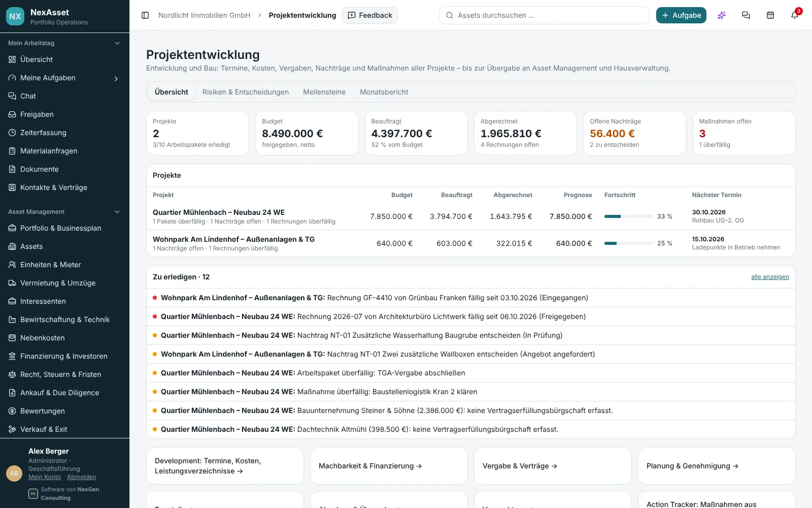Open Quartier Mühlenbach – Neubau 24 WE project row
This screenshot has height=508, width=812.
[x=470, y=216]
